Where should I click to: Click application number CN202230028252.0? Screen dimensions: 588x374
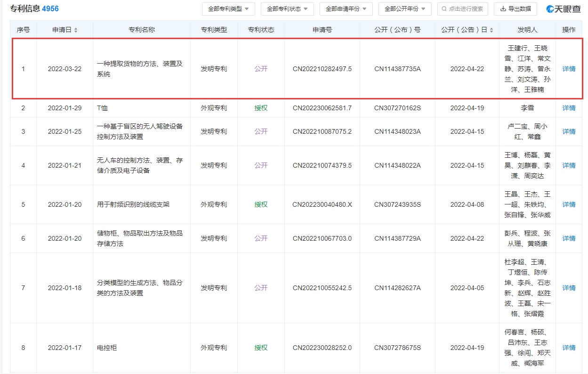click(x=322, y=348)
